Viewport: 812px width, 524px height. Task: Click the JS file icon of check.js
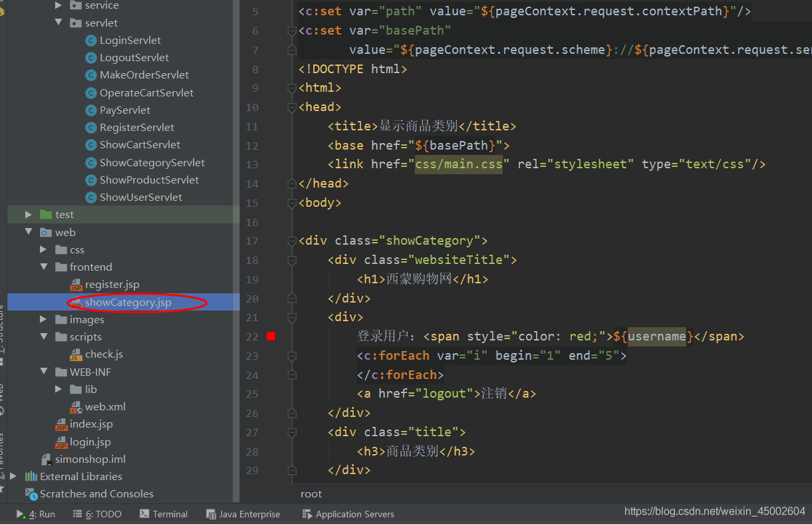[x=76, y=355]
